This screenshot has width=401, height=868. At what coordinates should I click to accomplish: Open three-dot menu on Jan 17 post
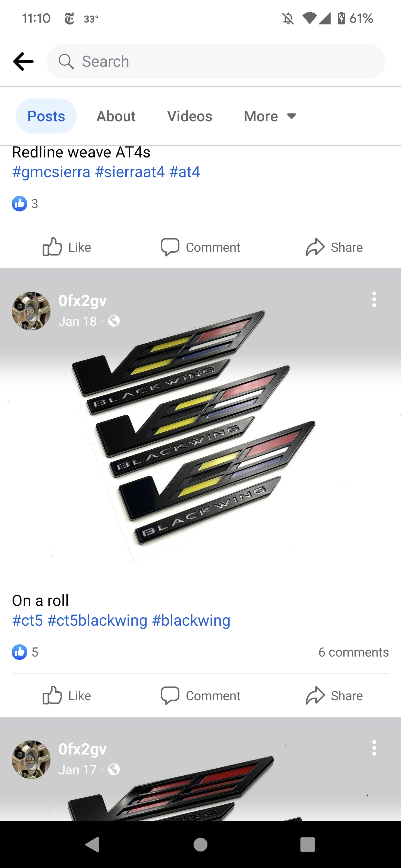pyautogui.click(x=374, y=748)
